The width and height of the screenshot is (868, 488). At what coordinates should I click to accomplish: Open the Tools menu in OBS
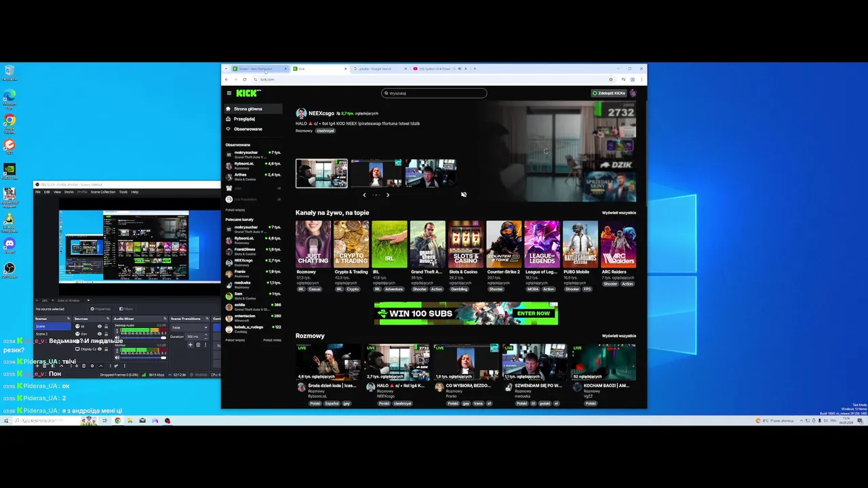coord(123,192)
